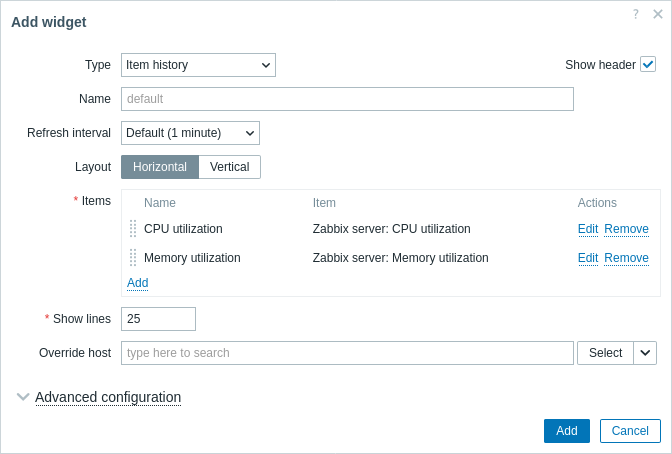The width and height of the screenshot is (672, 454).
Task: Open the Type dropdown showing Item history
Action: click(198, 65)
